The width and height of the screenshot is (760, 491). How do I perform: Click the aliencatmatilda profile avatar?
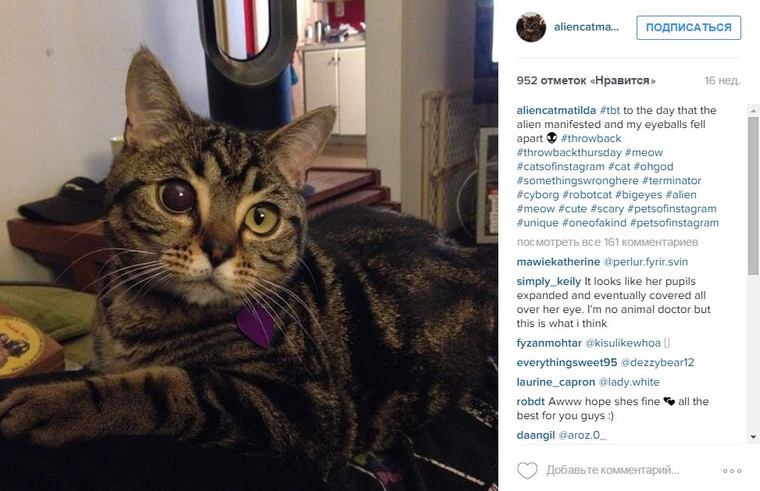531,27
